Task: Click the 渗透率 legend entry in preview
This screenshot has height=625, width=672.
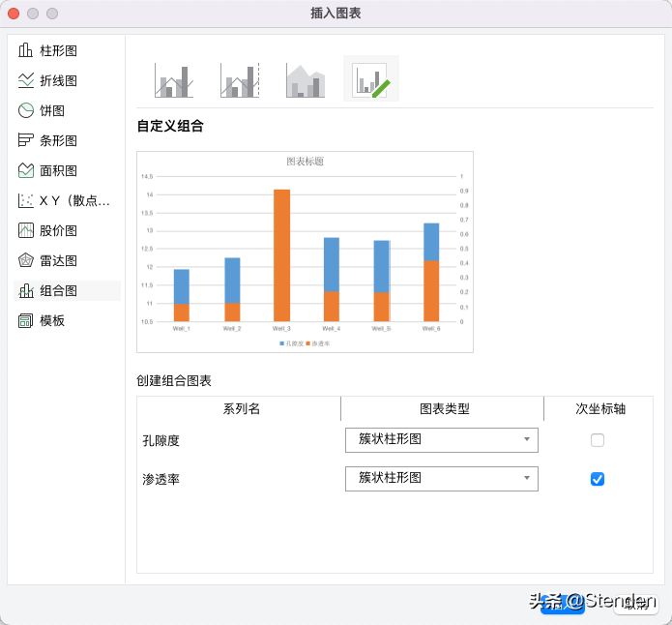Action: point(318,343)
